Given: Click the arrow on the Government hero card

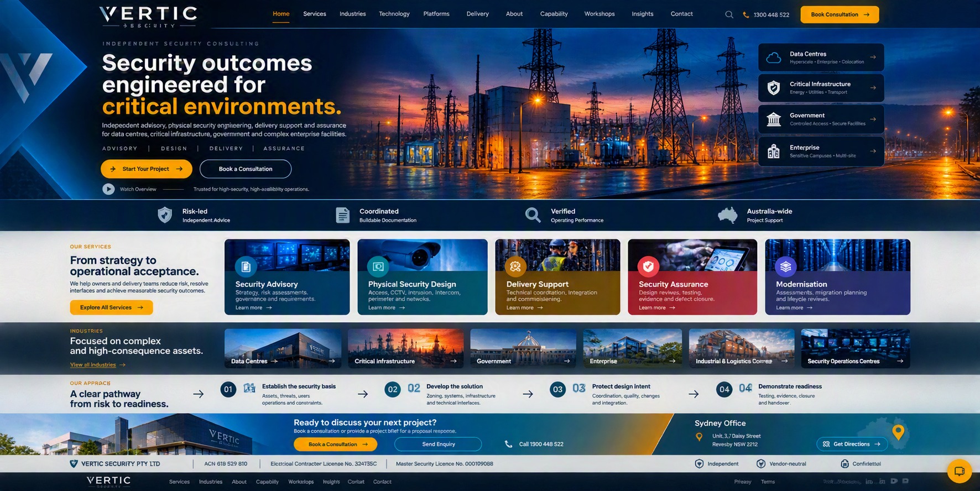Looking at the screenshot, I should click(x=873, y=119).
